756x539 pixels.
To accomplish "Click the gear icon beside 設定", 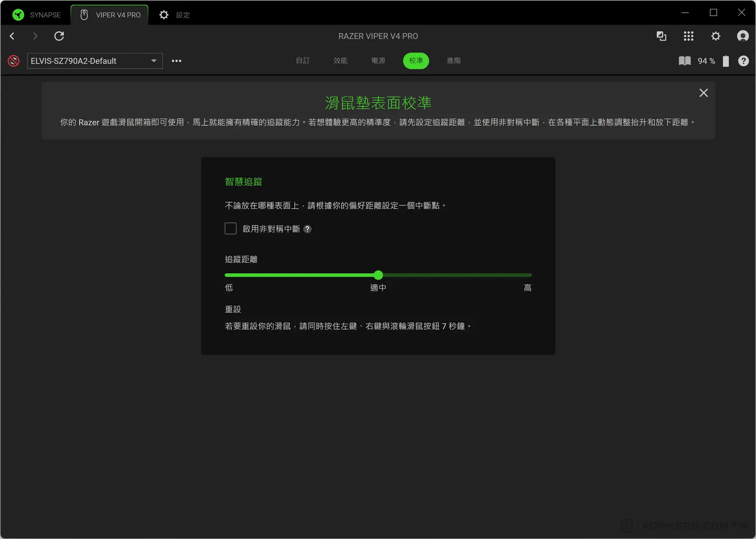I will 163,15.
